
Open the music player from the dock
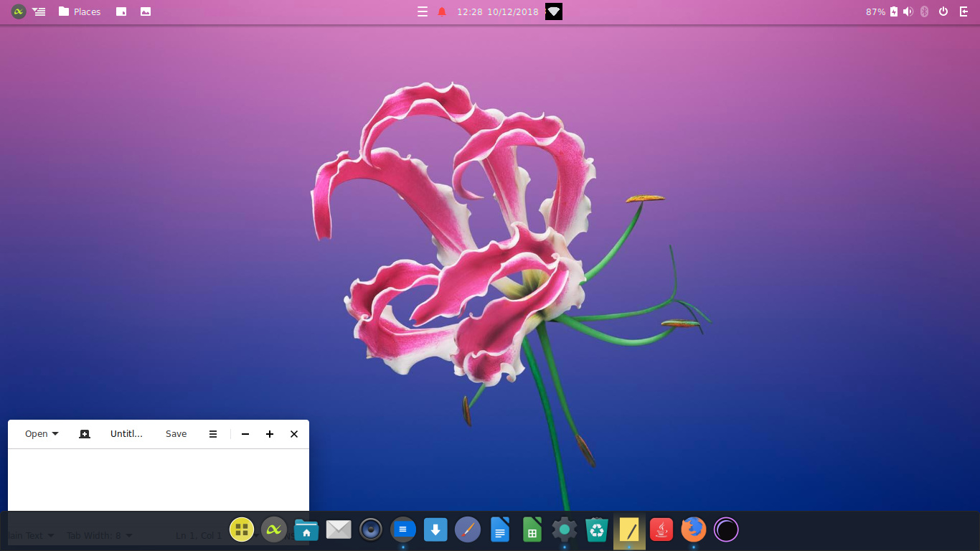click(370, 529)
